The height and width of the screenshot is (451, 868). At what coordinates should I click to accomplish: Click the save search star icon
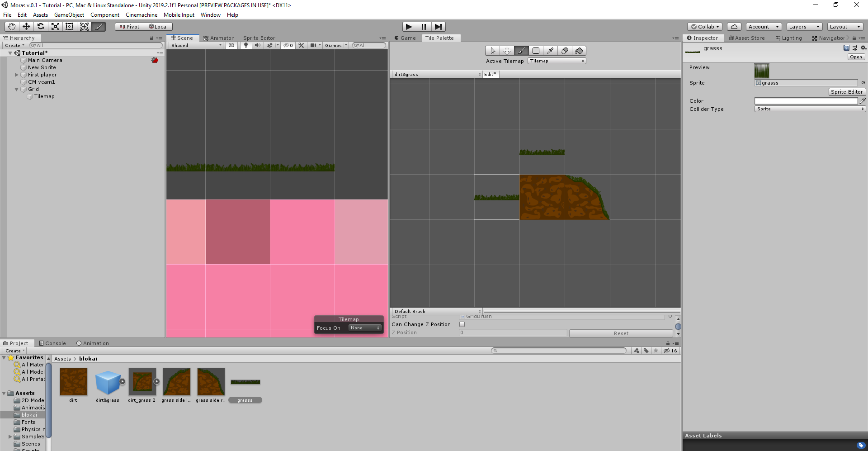pos(656,351)
